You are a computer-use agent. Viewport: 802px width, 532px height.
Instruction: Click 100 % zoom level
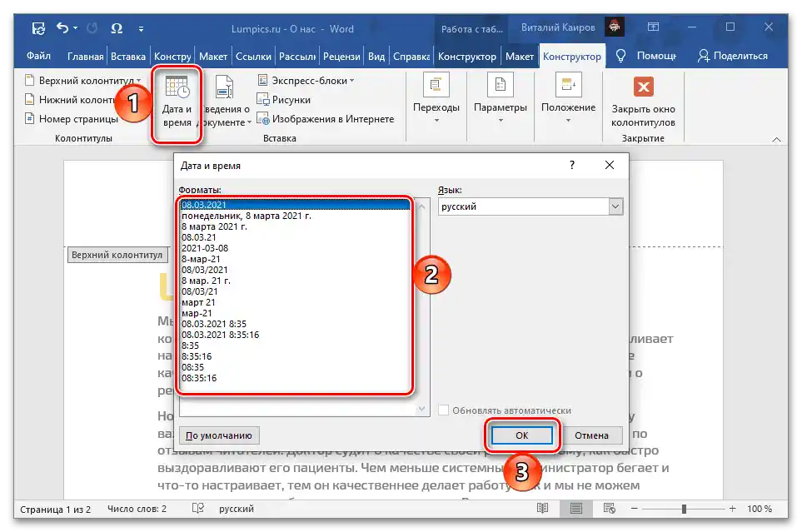[x=760, y=509]
